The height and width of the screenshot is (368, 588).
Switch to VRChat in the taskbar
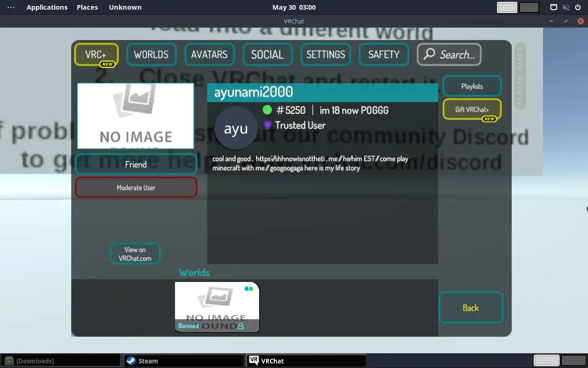coord(306,361)
